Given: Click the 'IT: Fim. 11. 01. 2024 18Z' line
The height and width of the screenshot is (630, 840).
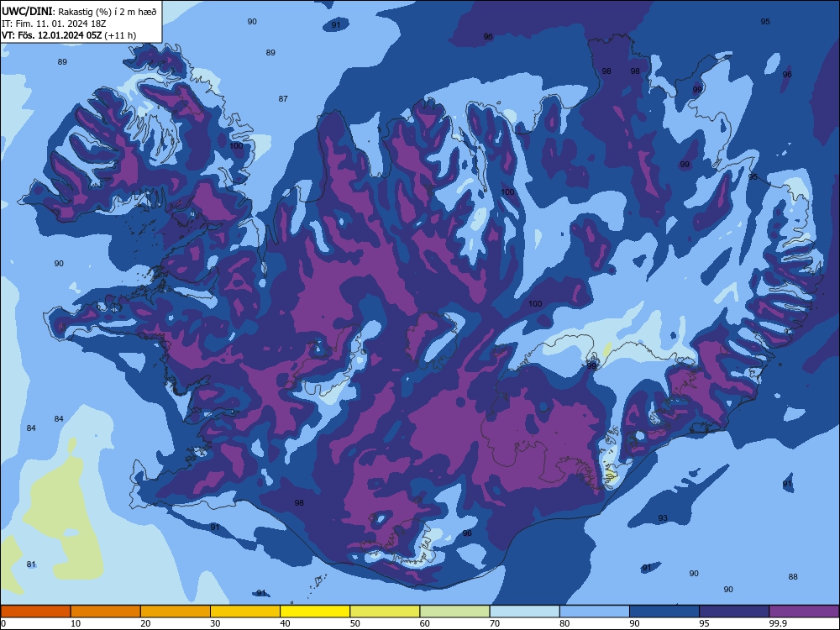Looking at the screenshot, I should point(53,24).
